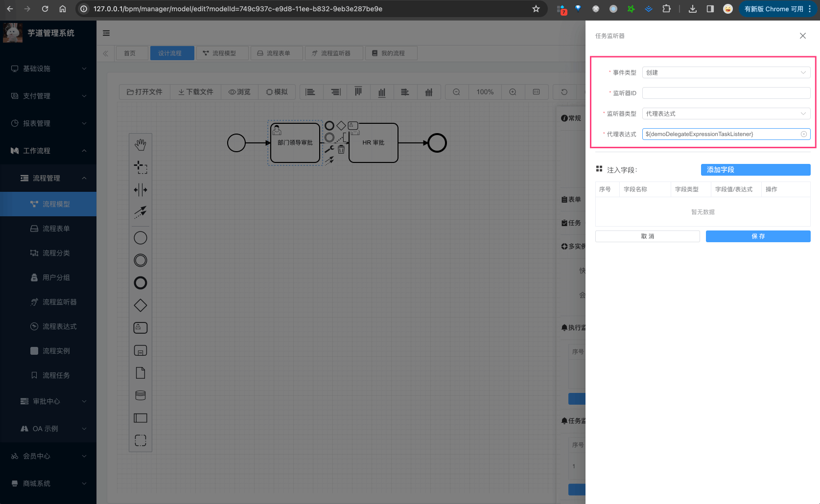Expand the 基础设施 sidebar menu
Screen dimensions: 820x504
click(x=48, y=69)
